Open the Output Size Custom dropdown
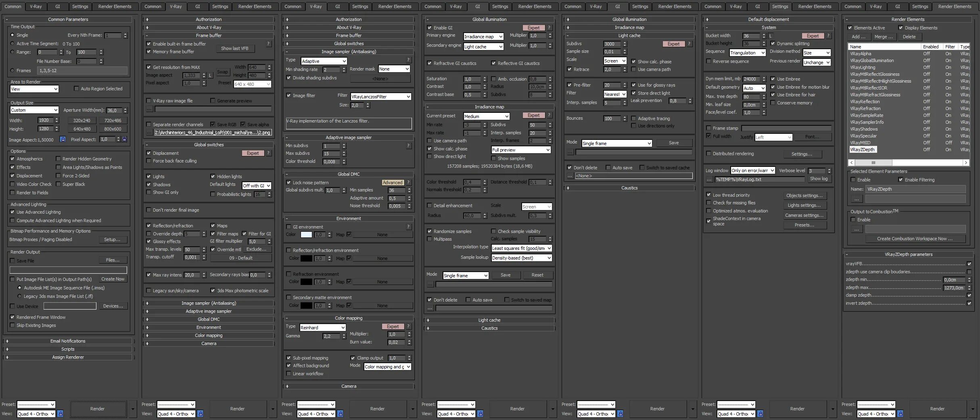 34,110
